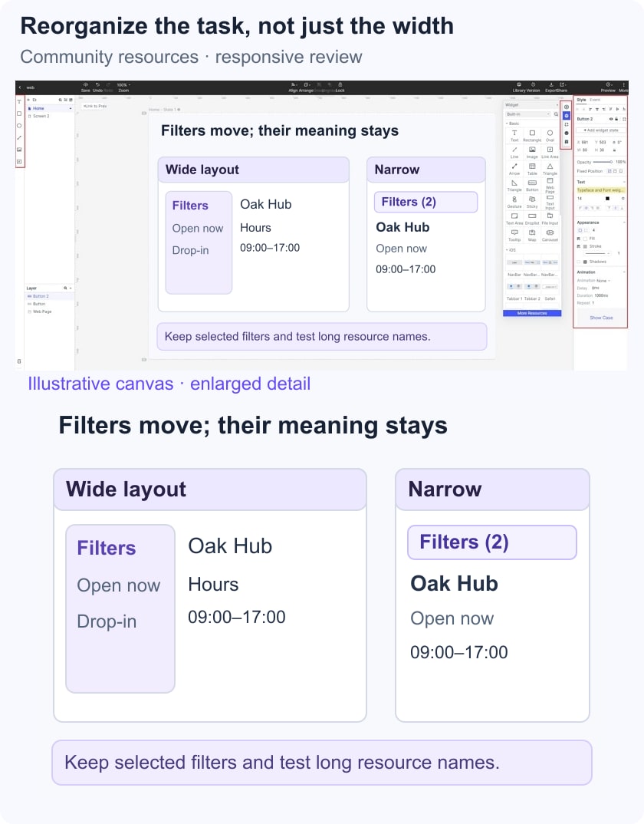This screenshot has height=824, width=644.
Task: Click the Preview icon in the top bar
Action: point(608,84)
